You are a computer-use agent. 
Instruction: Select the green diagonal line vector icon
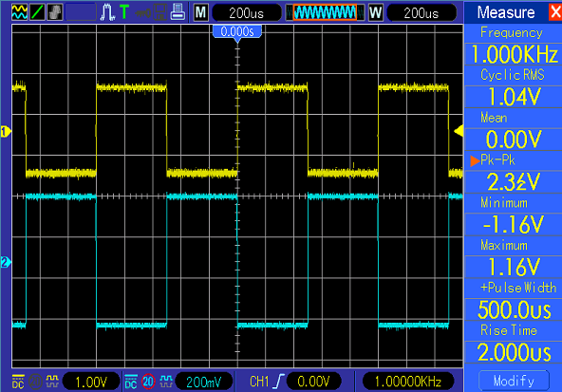click(37, 12)
